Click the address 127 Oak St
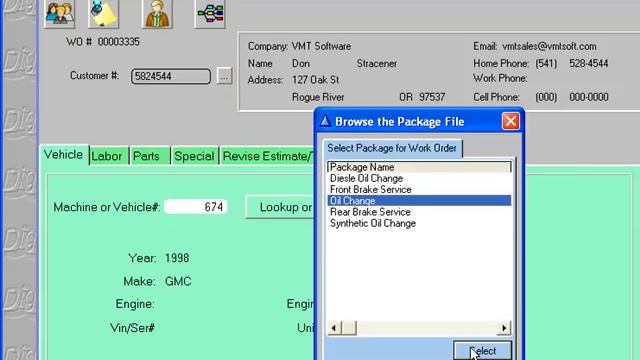Screen dimensions: 640x360 point(316,80)
